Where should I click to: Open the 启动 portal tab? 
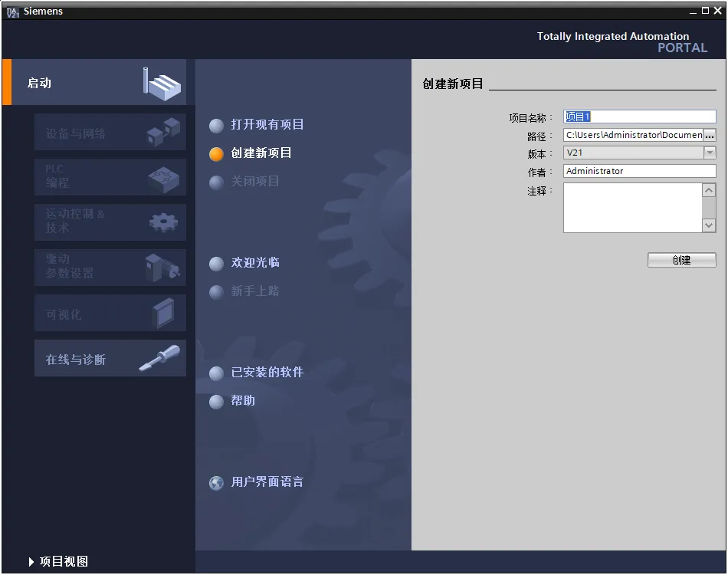click(94, 82)
